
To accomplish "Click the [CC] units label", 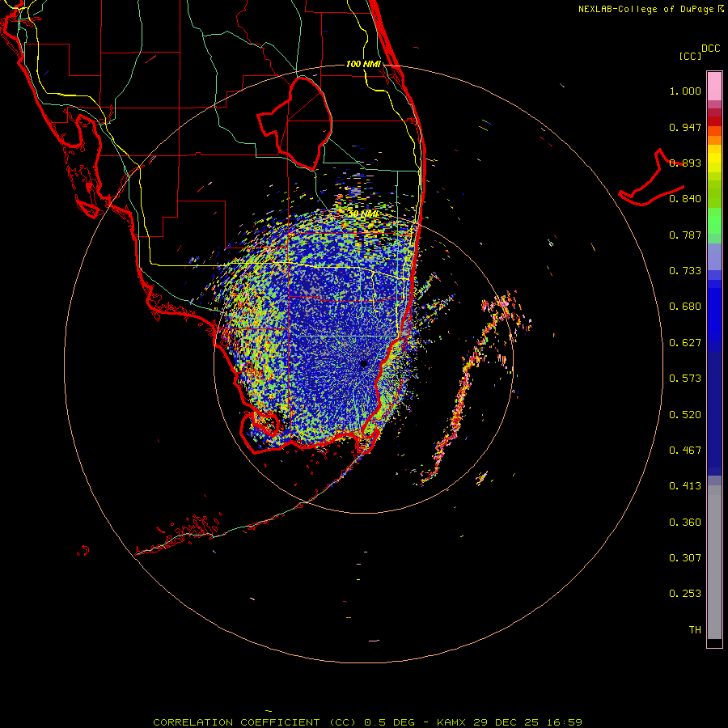I will [691, 56].
